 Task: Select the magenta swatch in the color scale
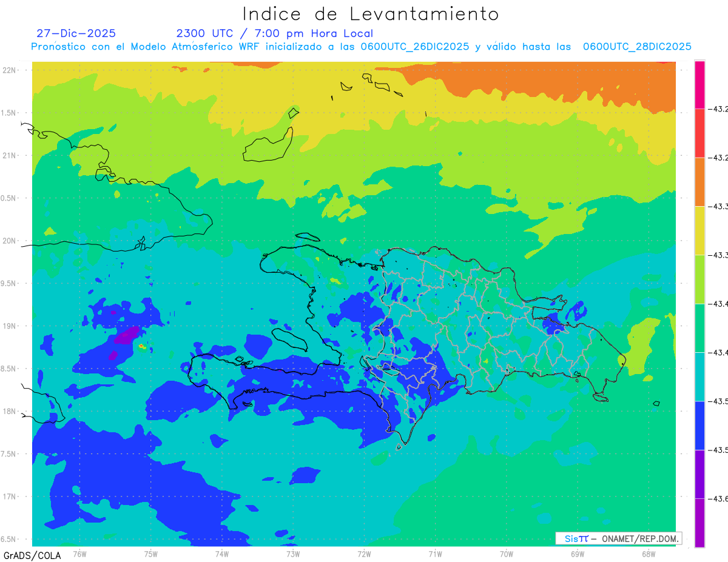(x=699, y=85)
